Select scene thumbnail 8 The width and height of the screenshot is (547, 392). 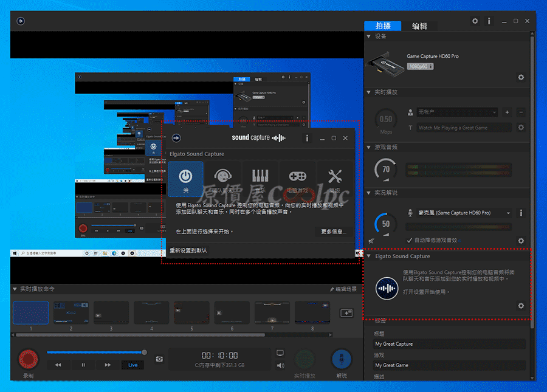312,313
